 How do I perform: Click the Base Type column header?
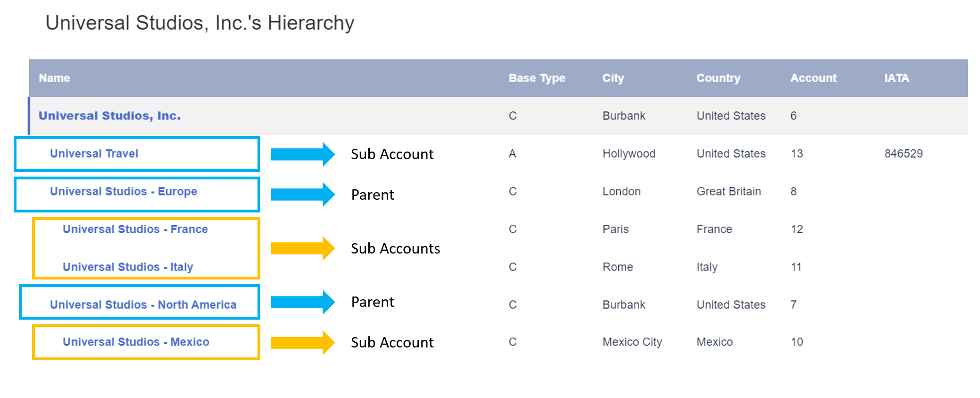[537, 78]
